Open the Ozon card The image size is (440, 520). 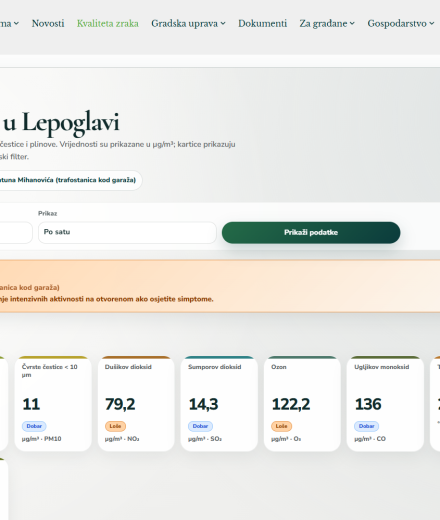302,404
